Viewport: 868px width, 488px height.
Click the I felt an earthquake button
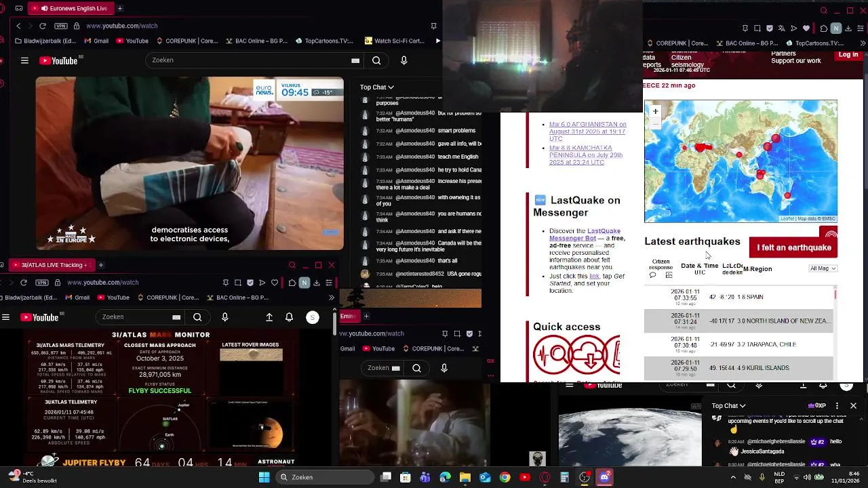click(x=793, y=247)
